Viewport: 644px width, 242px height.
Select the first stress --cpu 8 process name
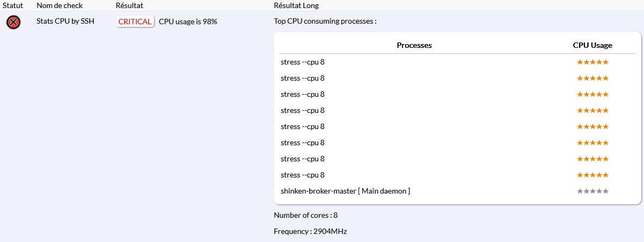tap(303, 62)
